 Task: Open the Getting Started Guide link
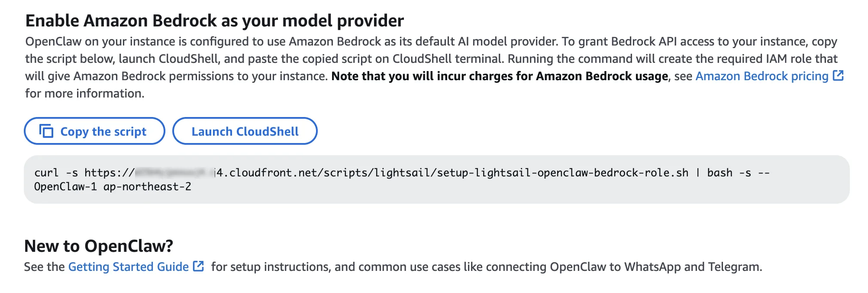[128, 267]
